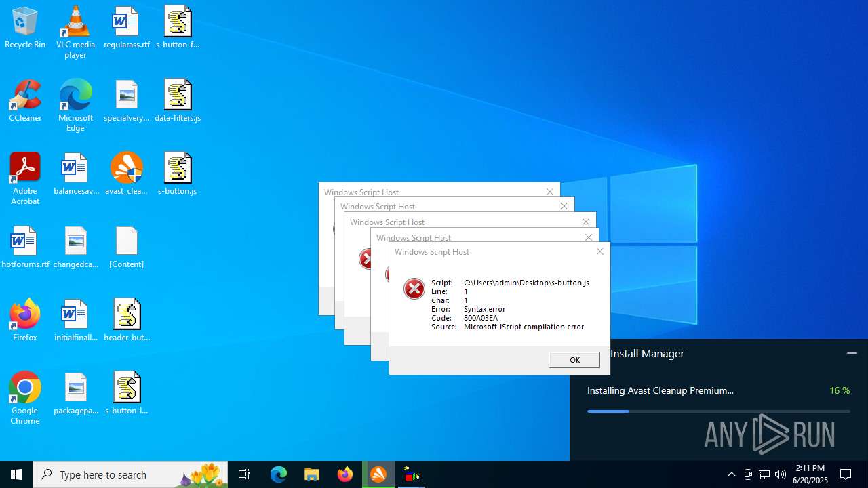
Task: Select the header-but... script file
Action: coord(127,321)
